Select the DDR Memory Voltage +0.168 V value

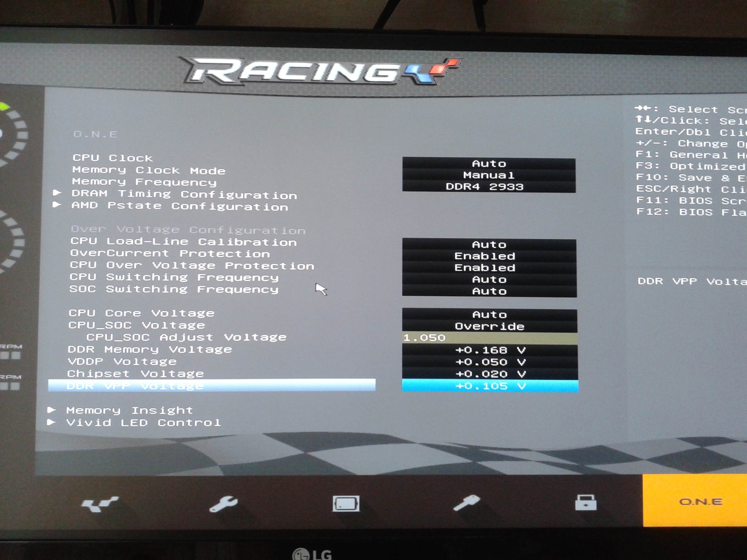tap(490, 350)
